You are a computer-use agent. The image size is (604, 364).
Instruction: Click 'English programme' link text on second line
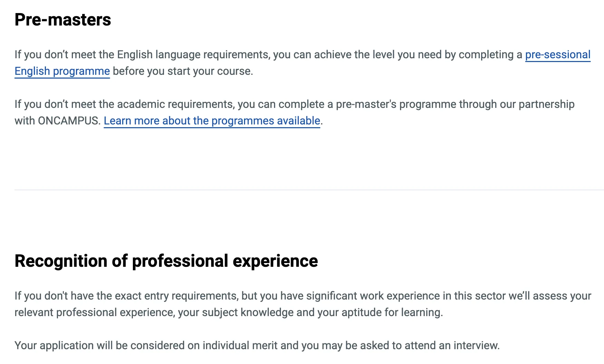(62, 71)
